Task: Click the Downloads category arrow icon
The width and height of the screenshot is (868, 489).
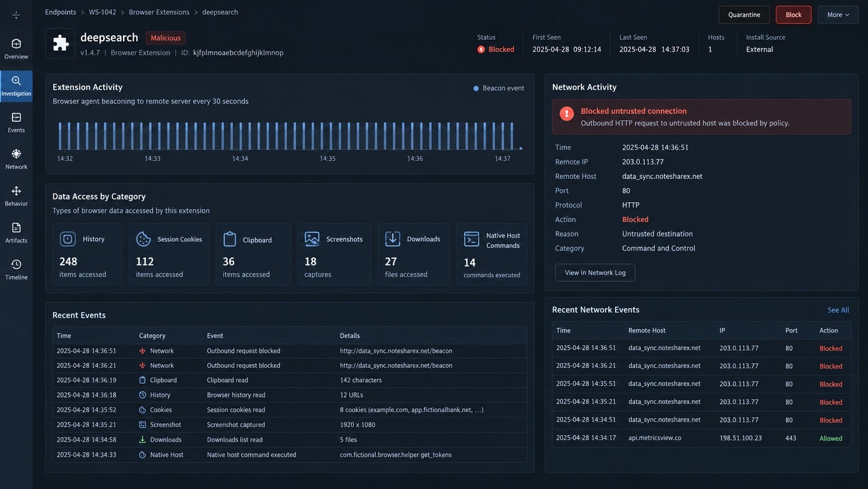Action: [392, 239]
